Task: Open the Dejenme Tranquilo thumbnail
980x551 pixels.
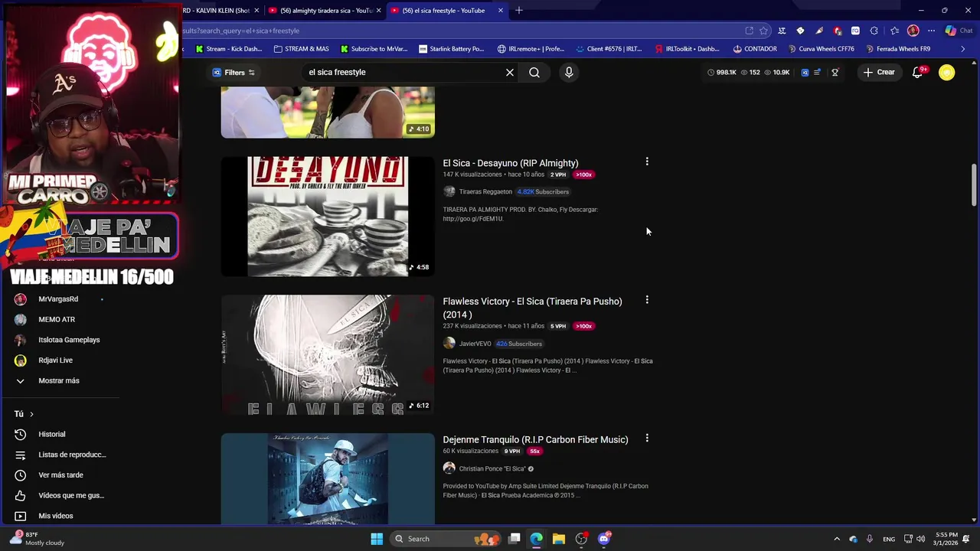Action: 328,479
